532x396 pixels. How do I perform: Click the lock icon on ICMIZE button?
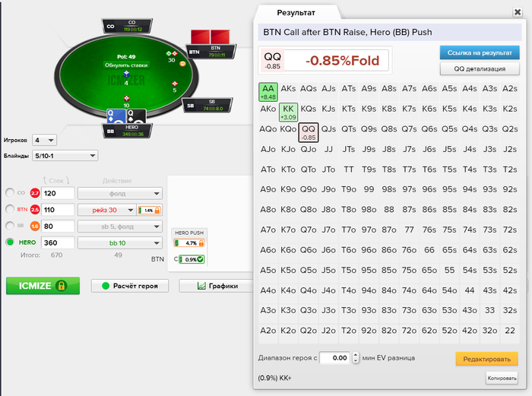tap(62, 286)
